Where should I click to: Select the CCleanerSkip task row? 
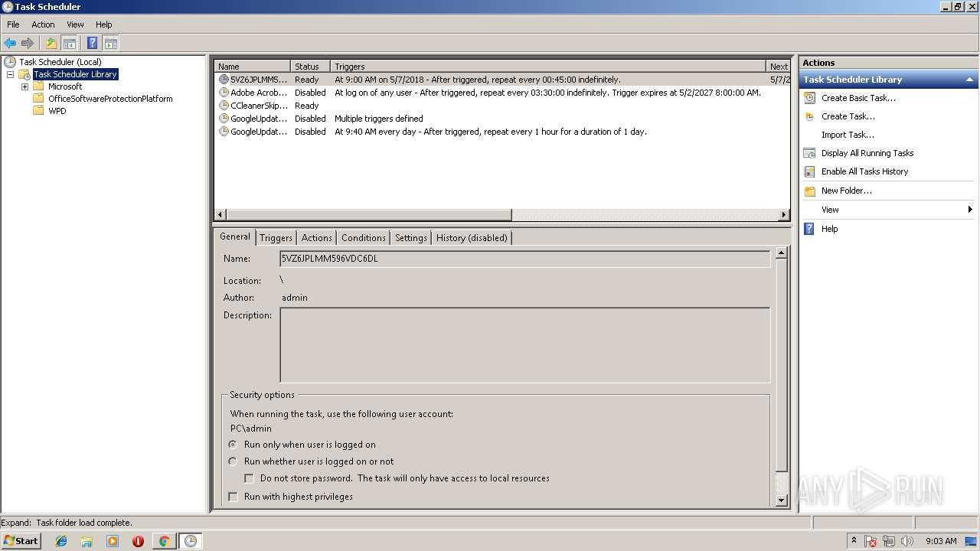click(502, 106)
